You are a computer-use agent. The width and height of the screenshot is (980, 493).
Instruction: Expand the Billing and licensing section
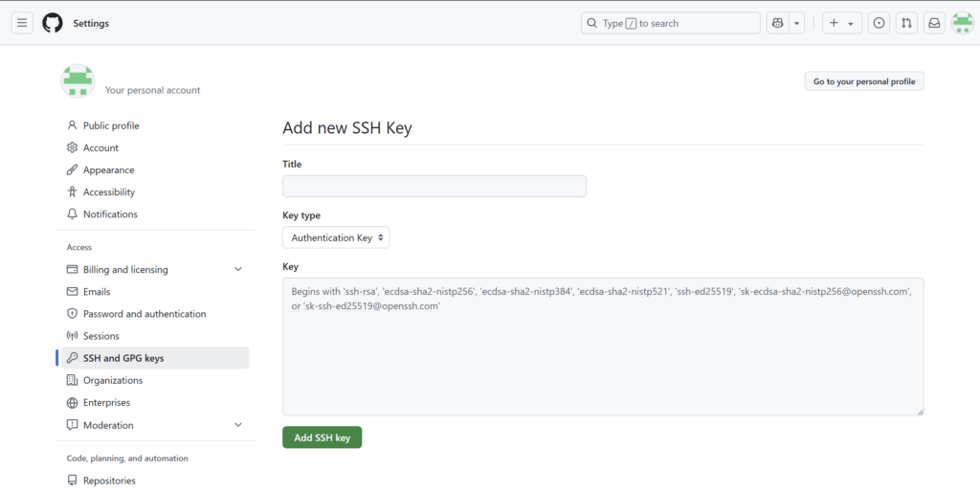pos(238,270)
